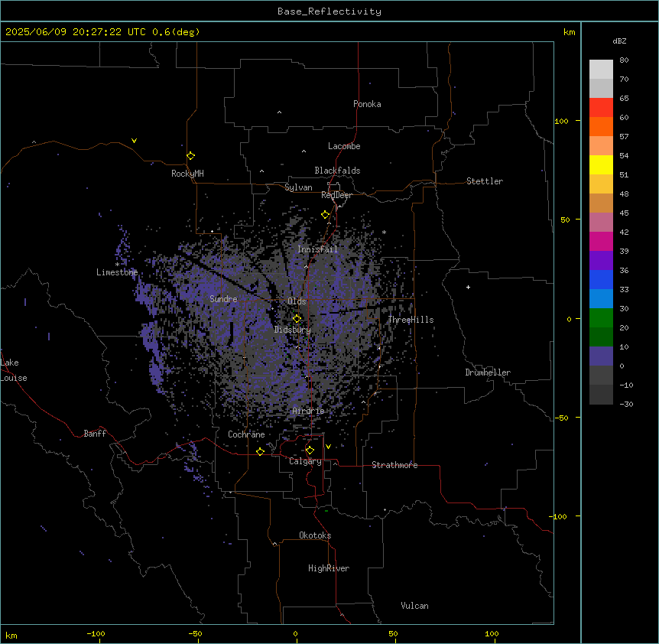Pick the bright green 20-30 dBZ swatch
659x644 pixels.
pos(601,318)
